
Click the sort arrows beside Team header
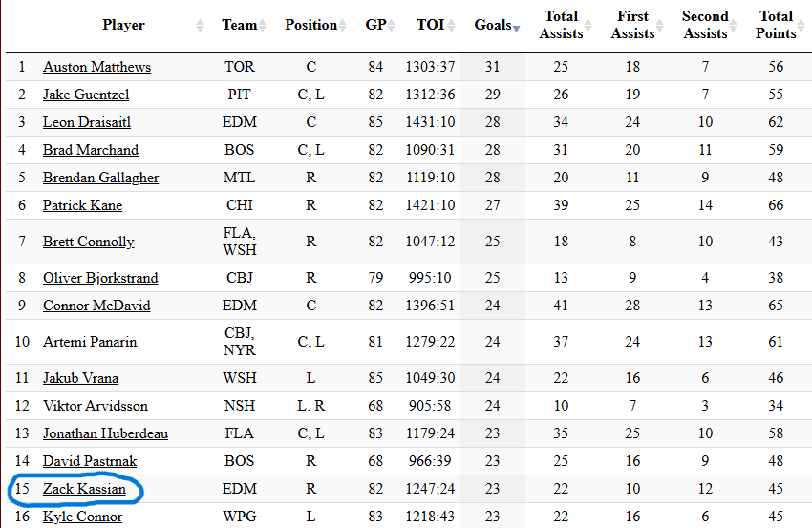pos(263,26)
